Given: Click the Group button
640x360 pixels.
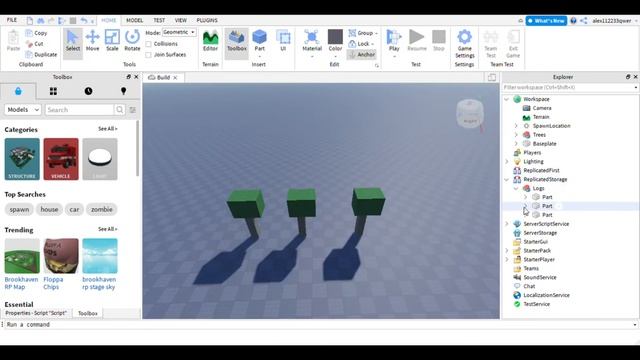Looking at the screenshot, I should [362, 33].
